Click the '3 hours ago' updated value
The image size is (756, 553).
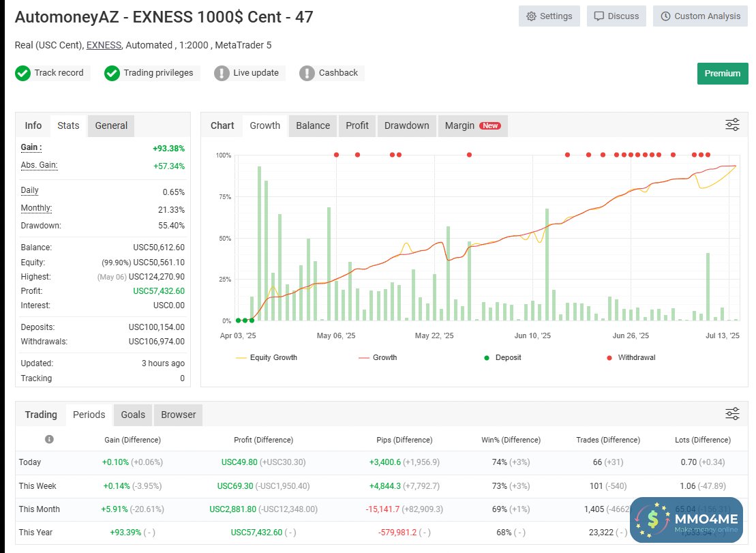(163, 363)
